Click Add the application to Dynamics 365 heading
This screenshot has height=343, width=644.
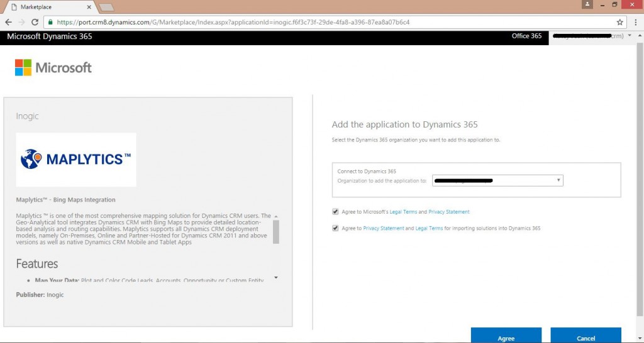(x=404, y=124)
